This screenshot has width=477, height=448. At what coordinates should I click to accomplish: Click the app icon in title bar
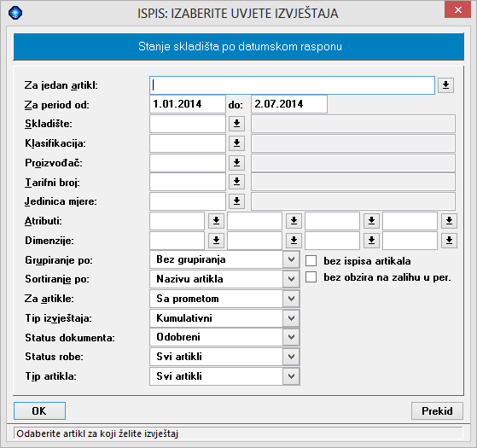[15, 13]
